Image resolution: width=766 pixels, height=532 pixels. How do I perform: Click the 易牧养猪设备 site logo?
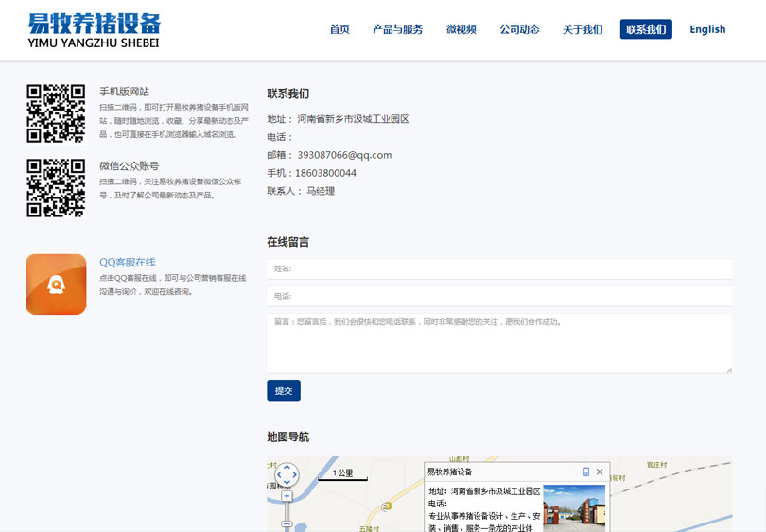[95, 29]
